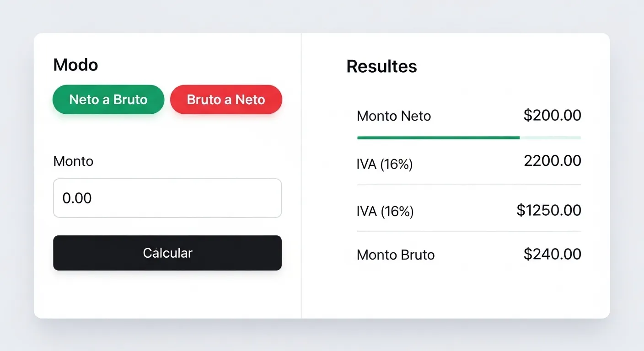The width and height of the screenshot is (644, 351).
Task: Click the red Bruto a Neto button
Action: (226, 99)
